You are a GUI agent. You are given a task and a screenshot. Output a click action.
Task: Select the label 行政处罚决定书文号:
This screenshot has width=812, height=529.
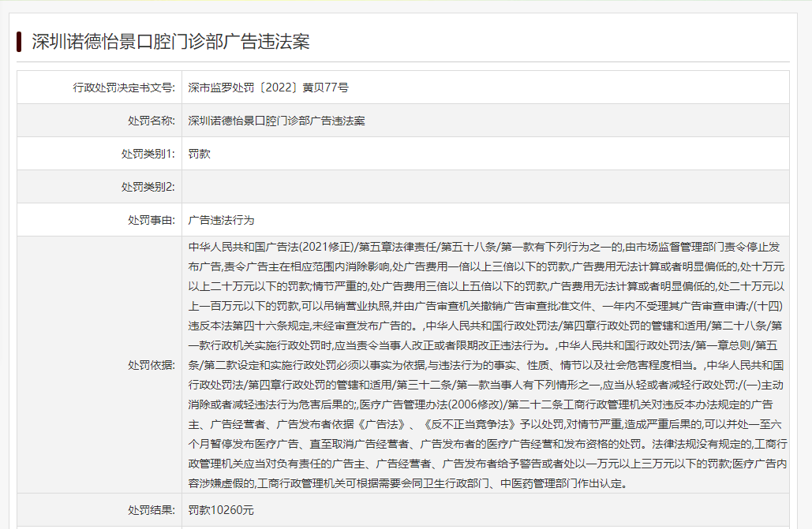[124, 88]
